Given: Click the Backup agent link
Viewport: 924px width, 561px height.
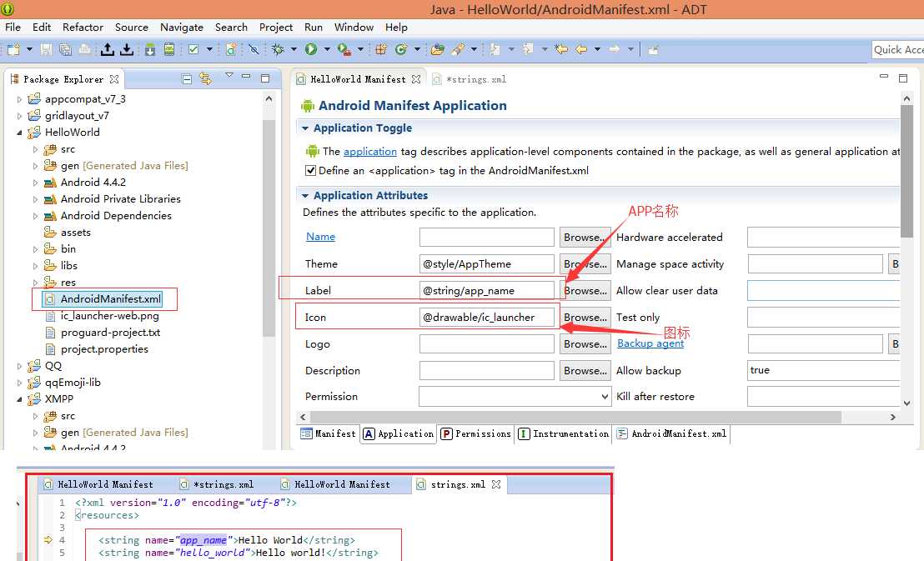Looking at the screenshot, I should click(650, 343).
